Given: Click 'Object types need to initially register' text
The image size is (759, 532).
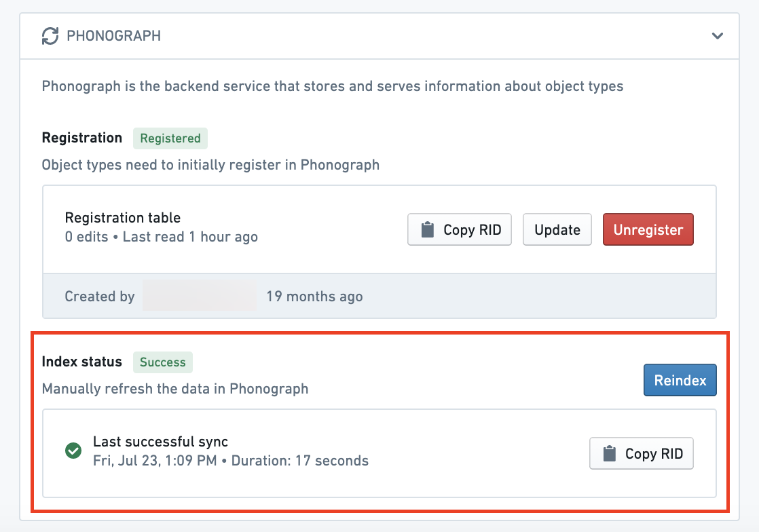Looking at the screenshot, I should 210,165.
